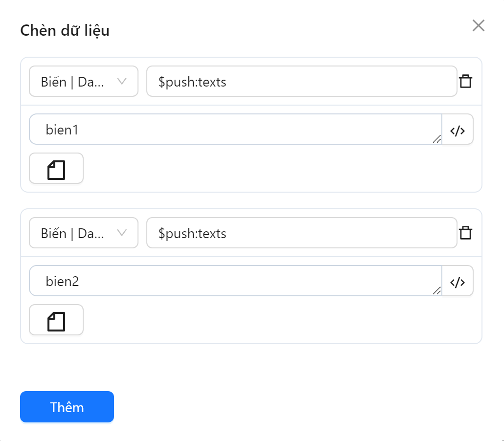The width and height of the screenshot is (504, 441).
Task: Focus the bien1 text area
Action: 235,129
